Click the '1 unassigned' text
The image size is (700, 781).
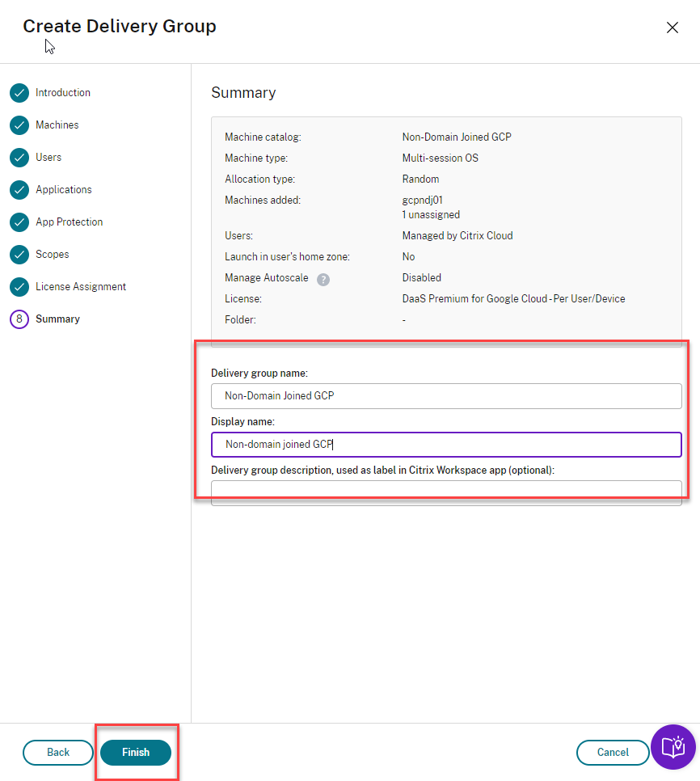[x=431, y=215]
